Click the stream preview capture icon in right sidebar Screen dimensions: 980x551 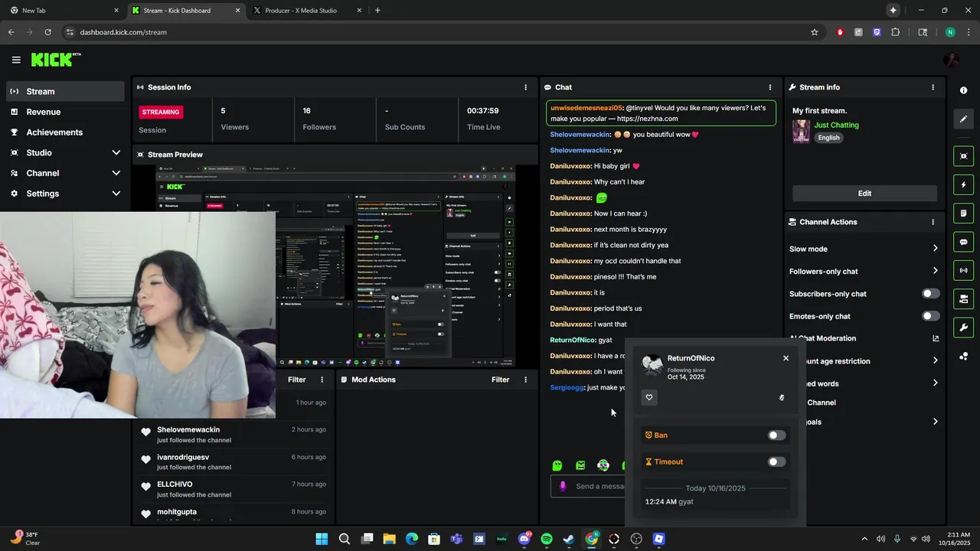click(x=963, y=156)
